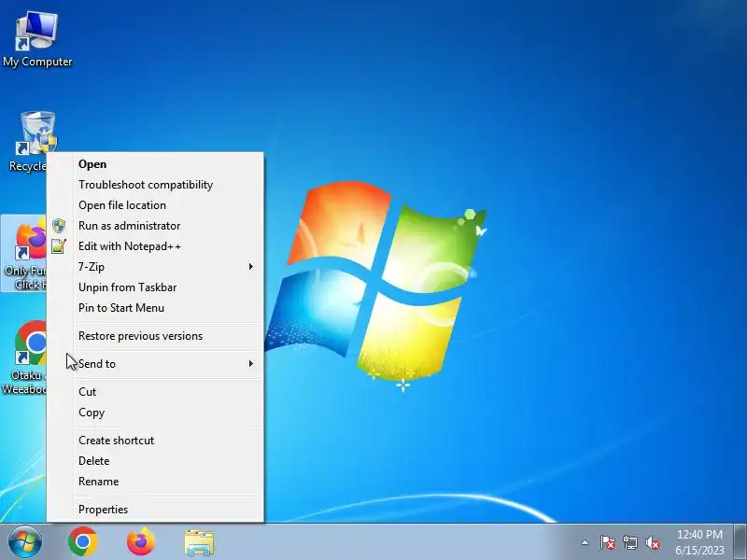This screenshot has height=560, width=747.
Task: Click the Run as administrator shield icon
Action: click(x=59, y=226)
